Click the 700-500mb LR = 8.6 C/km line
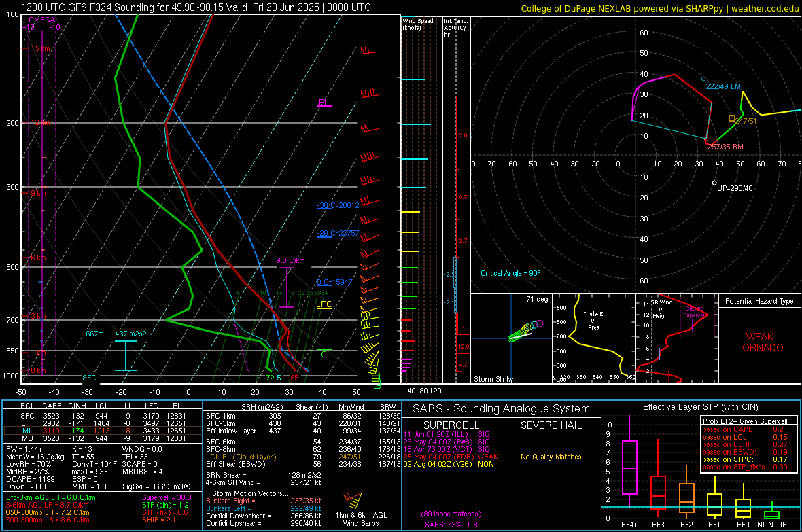Screen dimensions: 802x532 pos(48,520)
